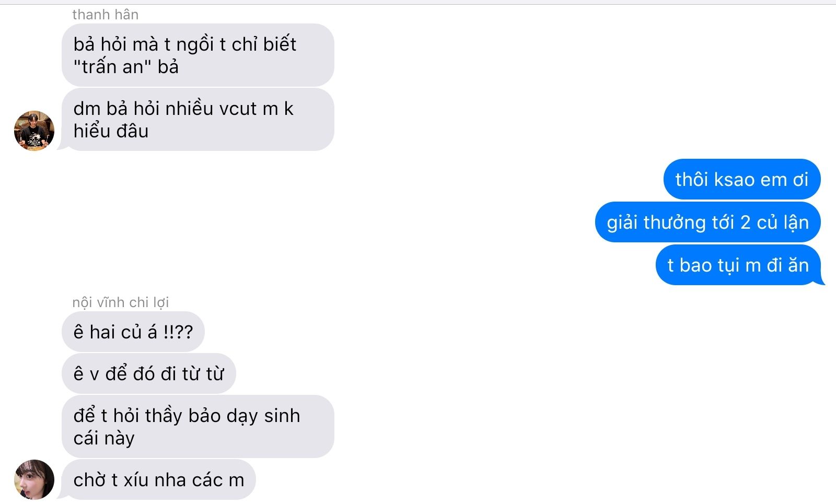Click "2 củ lận" in the blue bubble
The width and height of the screenshot is (836, 504).
[775, 222]
